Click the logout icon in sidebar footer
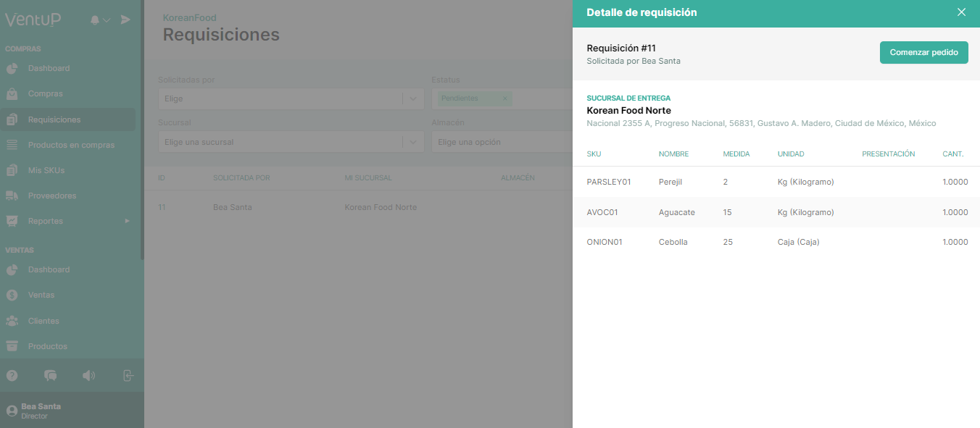The height and width of the screenshot is (428, 980). click(x=127, y=375)
